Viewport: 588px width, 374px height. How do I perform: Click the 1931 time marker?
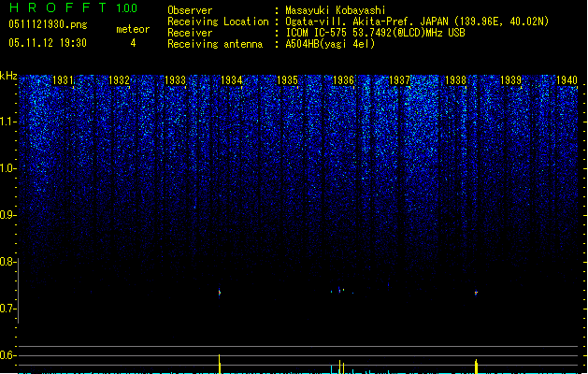point(63,80)
